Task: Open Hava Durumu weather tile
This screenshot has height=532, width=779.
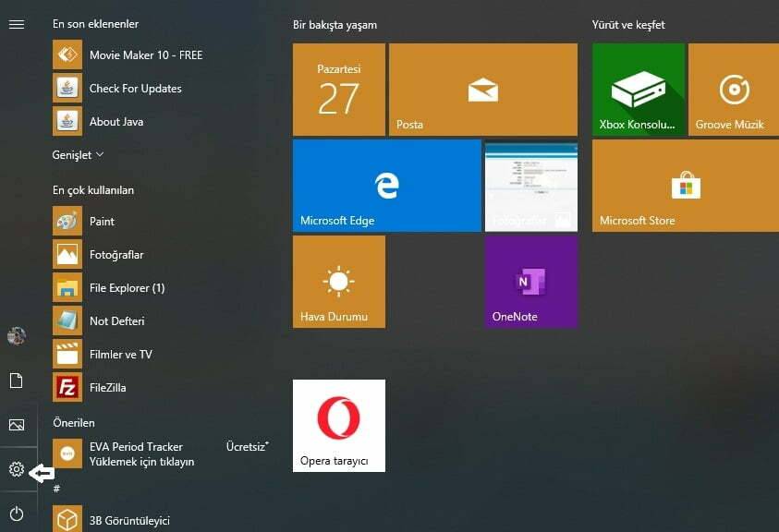Action: (339, 282)
